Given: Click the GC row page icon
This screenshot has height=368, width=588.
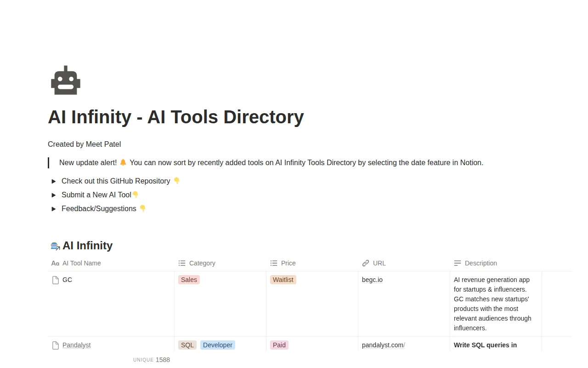Looking at the screenshot, I should [x=55, y=280].
